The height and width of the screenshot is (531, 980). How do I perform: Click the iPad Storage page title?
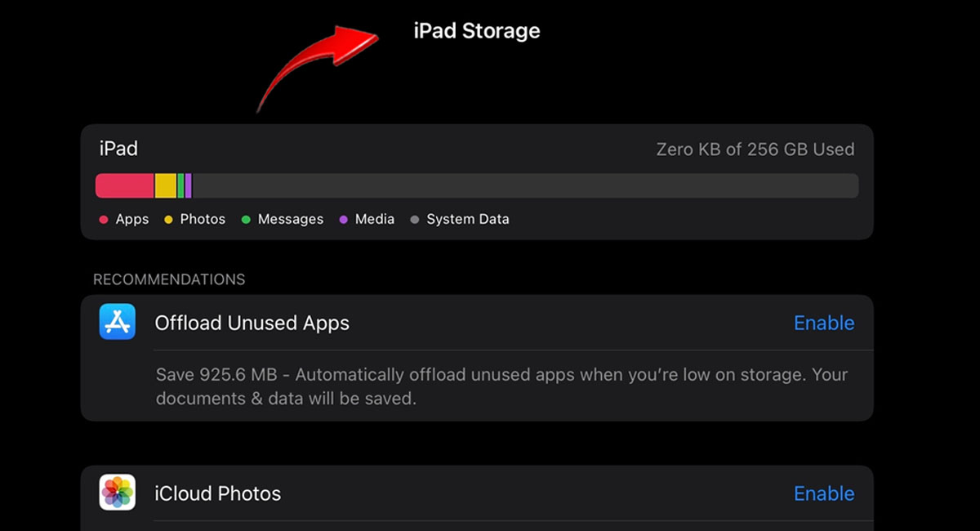[477, 30]
